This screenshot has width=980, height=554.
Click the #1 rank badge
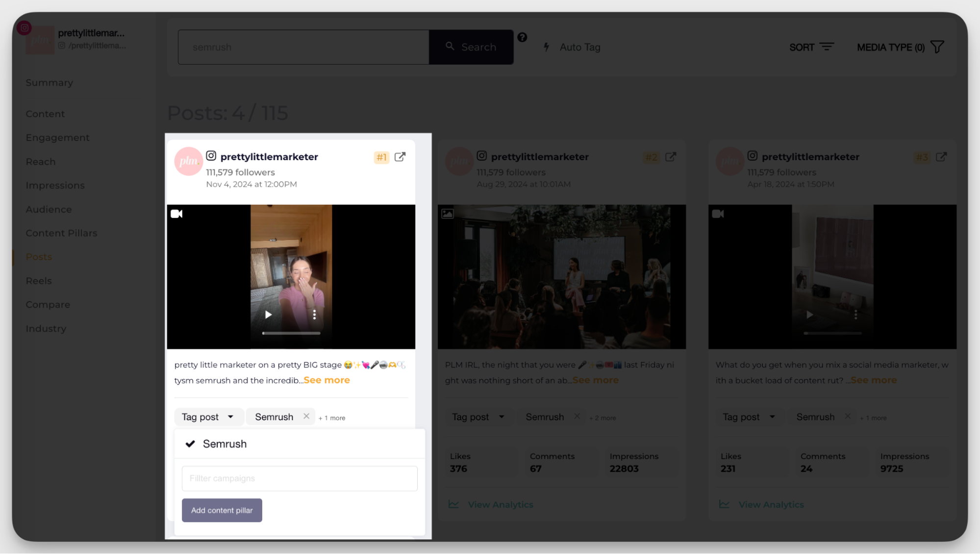[x=381, y=157]
